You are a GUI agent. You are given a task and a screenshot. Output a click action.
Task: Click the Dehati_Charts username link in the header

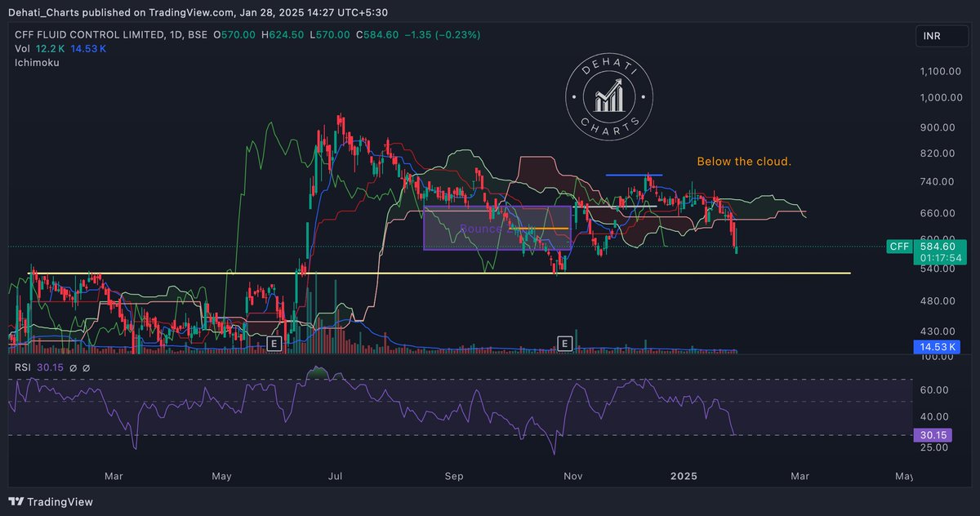click(x=43, y=11)
